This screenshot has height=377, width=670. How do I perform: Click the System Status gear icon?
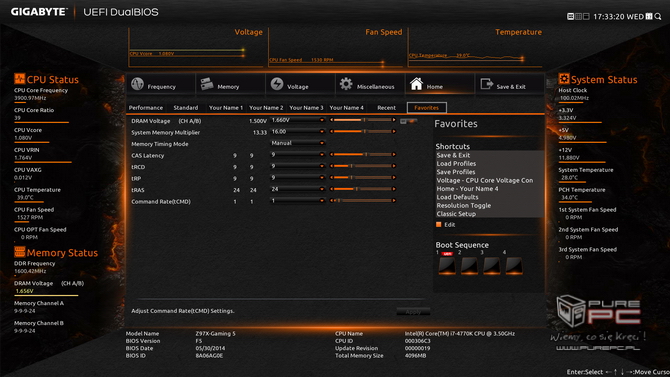[x=564, y=79]
